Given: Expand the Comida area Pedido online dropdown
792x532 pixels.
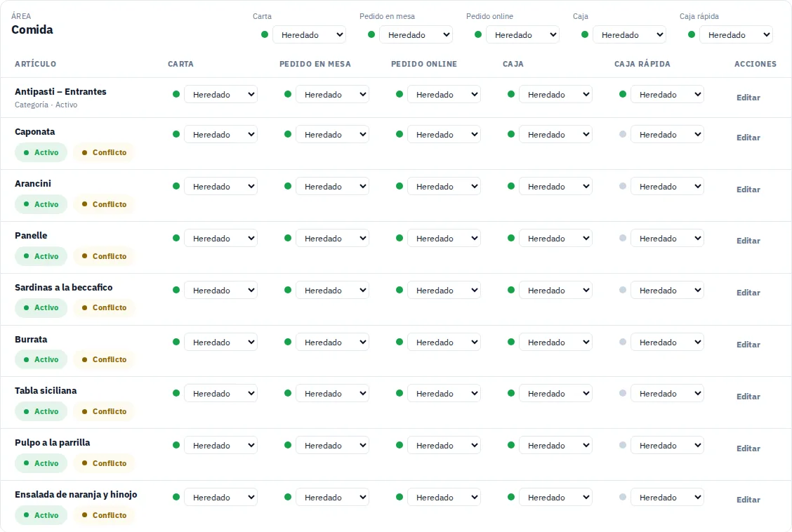Looking at the screenshot, I should (x=522, y=35).
